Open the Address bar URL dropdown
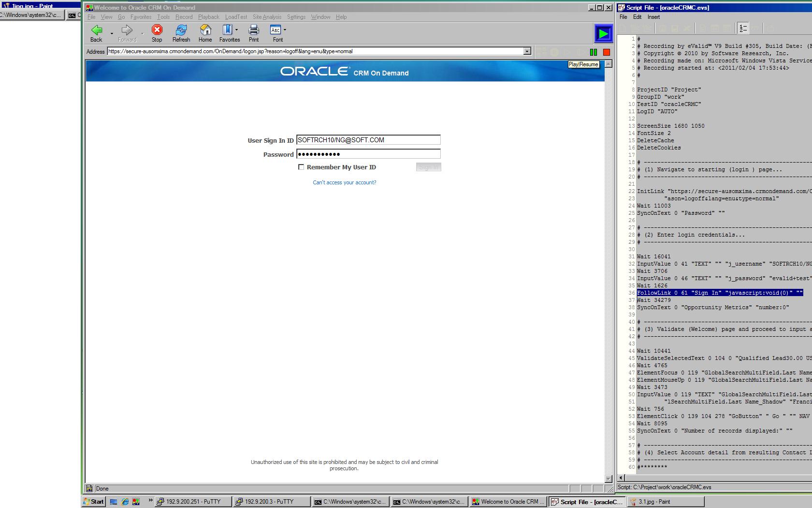Screen dimensions: 812x508 coord(527,51)
